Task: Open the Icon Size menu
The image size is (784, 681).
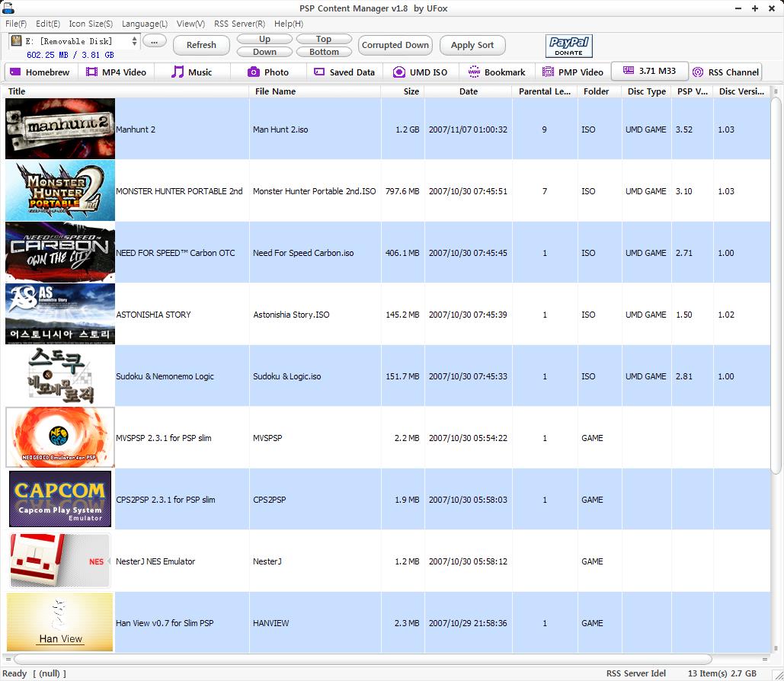Action: [91, 24]
